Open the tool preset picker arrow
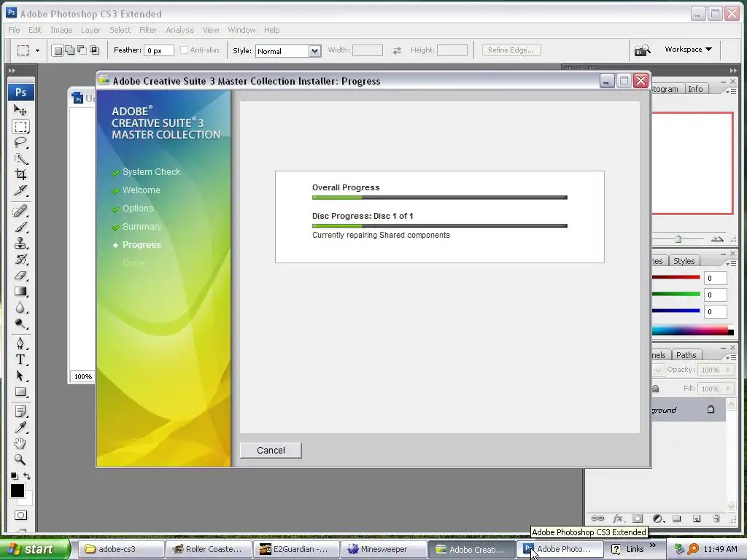The image size is (747, 560). click(38, 50)
